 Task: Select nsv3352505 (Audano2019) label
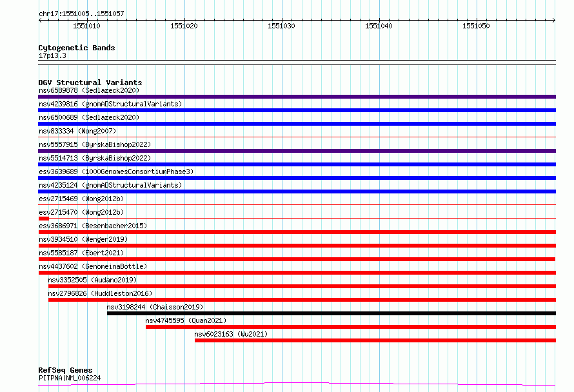click(x=92, y=280)
